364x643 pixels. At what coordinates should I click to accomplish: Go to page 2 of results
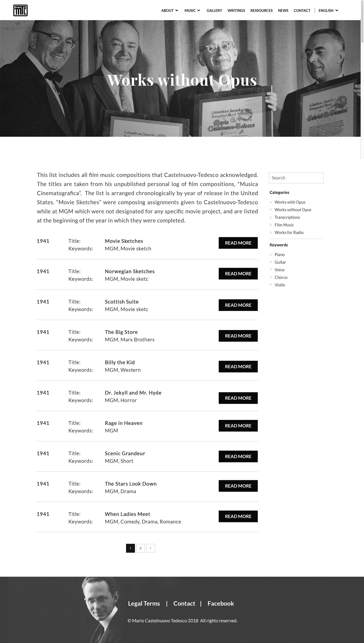coord(140,548)
